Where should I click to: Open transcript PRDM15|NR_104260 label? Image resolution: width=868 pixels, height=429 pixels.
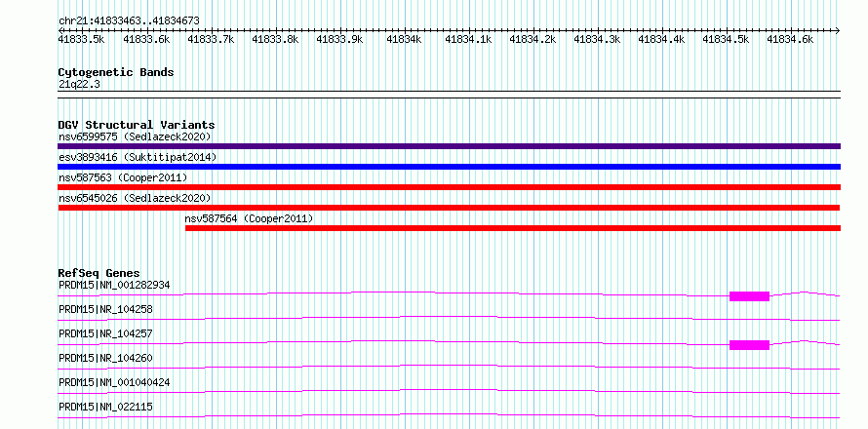pyautogui.click(x=105, y=358)
